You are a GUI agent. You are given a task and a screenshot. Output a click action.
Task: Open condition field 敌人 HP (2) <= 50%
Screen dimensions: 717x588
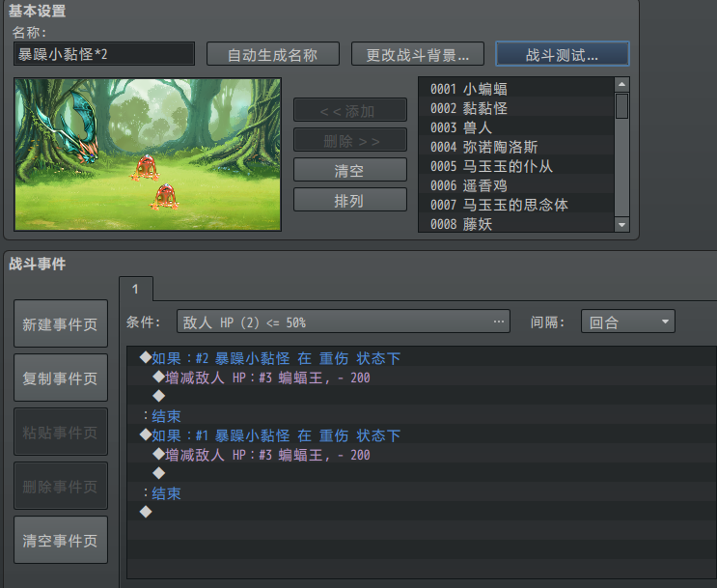click(x=344, y=322)
